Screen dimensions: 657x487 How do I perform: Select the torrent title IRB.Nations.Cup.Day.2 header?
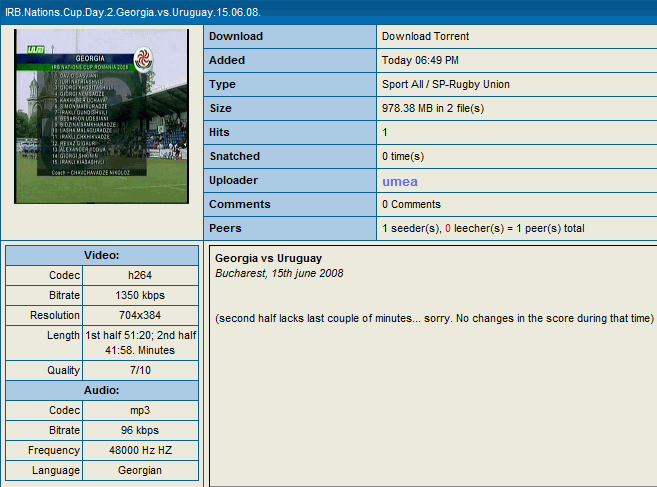pos(133,12)
